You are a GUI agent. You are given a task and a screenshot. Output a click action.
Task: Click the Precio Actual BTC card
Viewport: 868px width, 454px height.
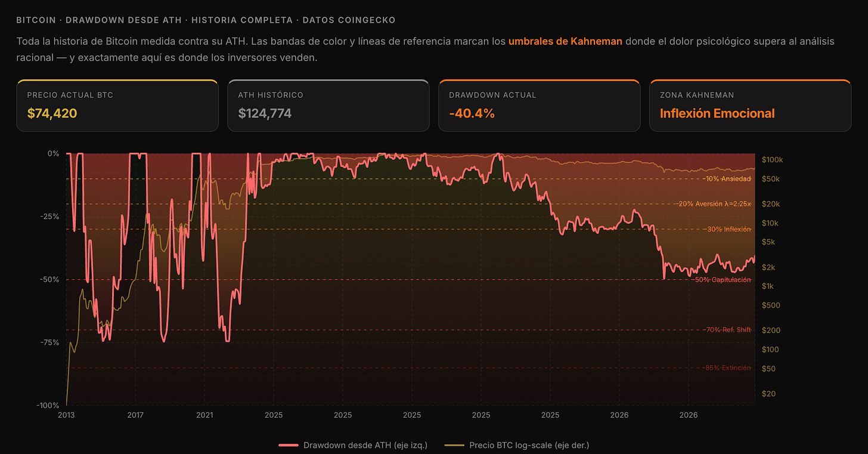(117, 106)
